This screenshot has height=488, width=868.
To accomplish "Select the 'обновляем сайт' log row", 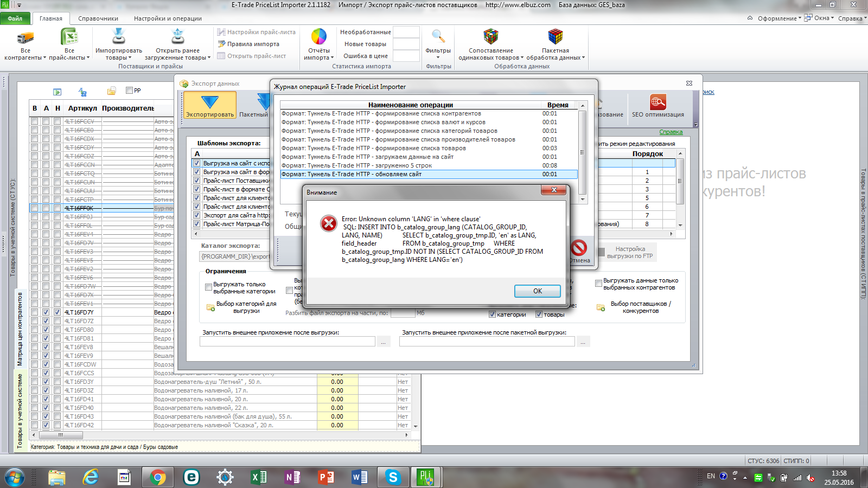I will (429, 174).
